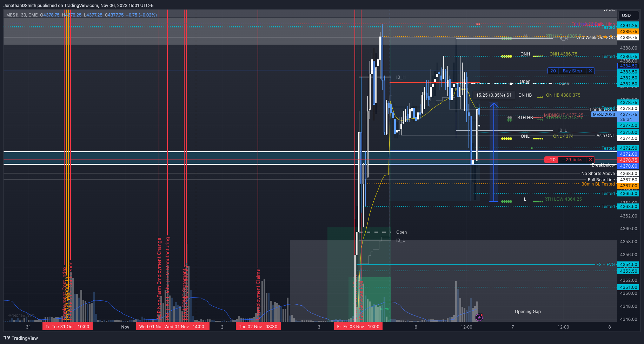Click the MES1!, 30, CME legend title

click(22, 15)
